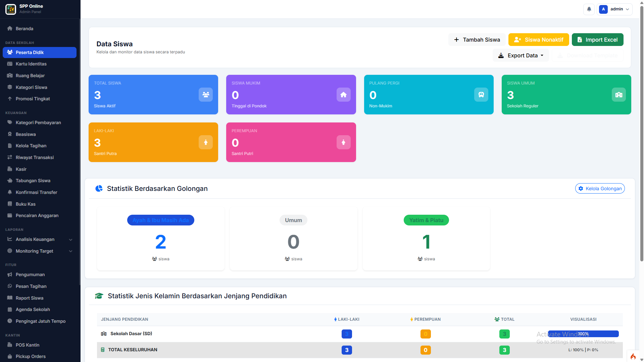Click the graduation cap icon beside Statistik Jenis Kelamin
Viewport: 644px width, 362px height.
(99, 296)
